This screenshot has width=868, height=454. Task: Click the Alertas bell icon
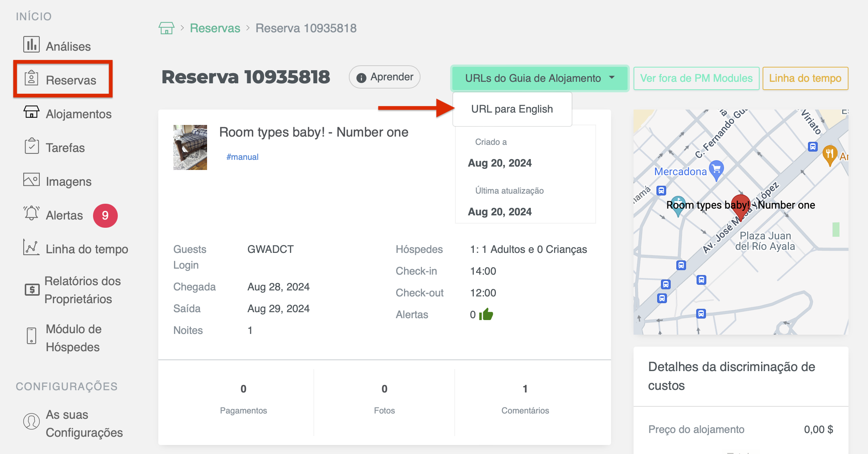click(x=32, y=213)
